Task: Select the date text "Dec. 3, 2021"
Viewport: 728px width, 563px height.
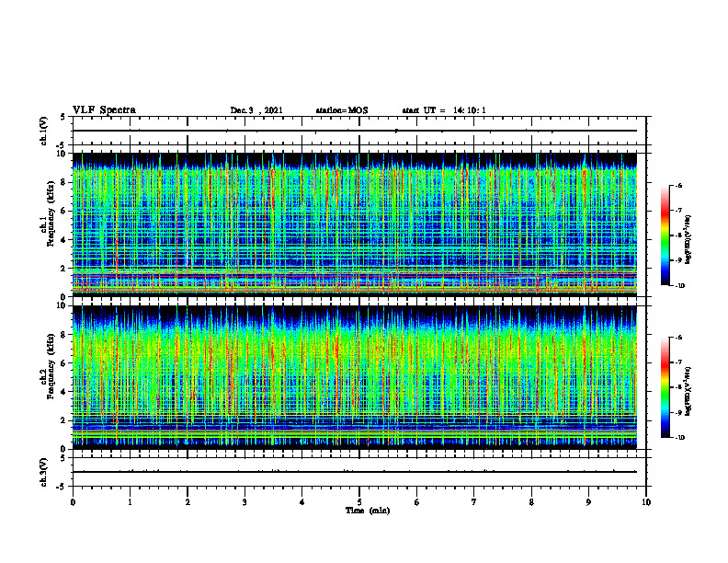Action: click(x=256, y=110)
